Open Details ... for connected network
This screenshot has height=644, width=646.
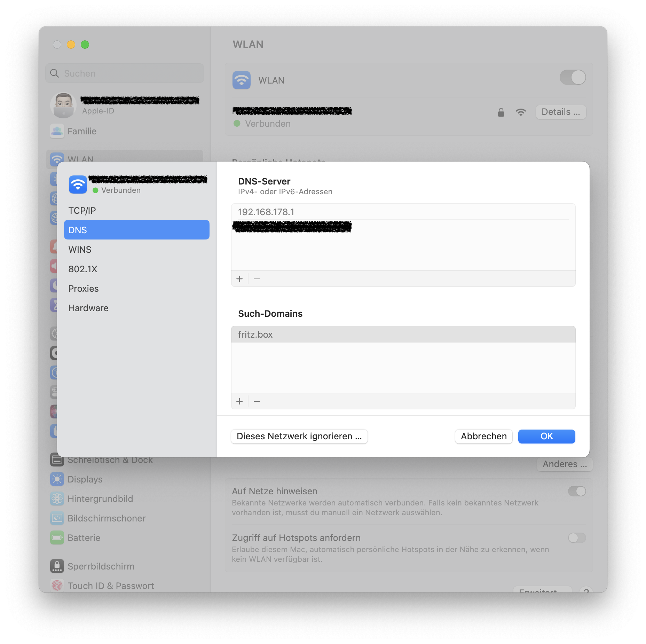(x=561, y=112)
